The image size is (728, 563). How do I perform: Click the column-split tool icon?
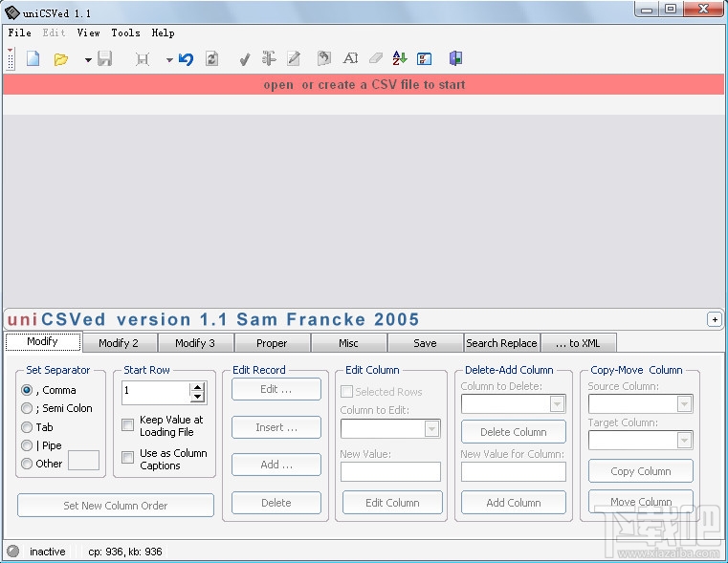point(269,58)
